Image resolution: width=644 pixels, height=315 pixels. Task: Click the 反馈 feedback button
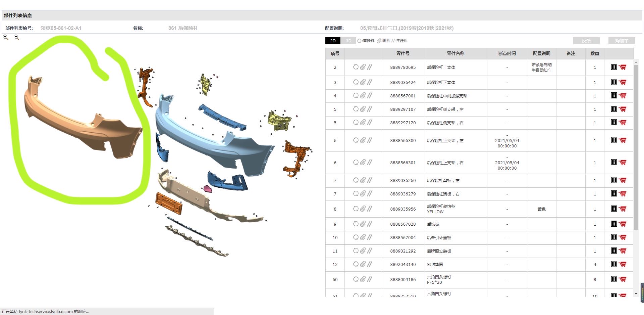point(586,41)
